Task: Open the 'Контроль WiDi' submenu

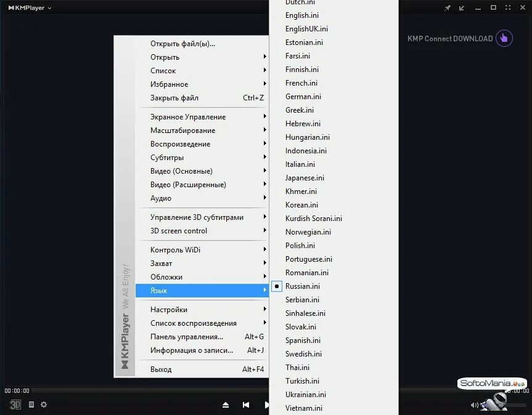Action: click(x=202, y=250)
